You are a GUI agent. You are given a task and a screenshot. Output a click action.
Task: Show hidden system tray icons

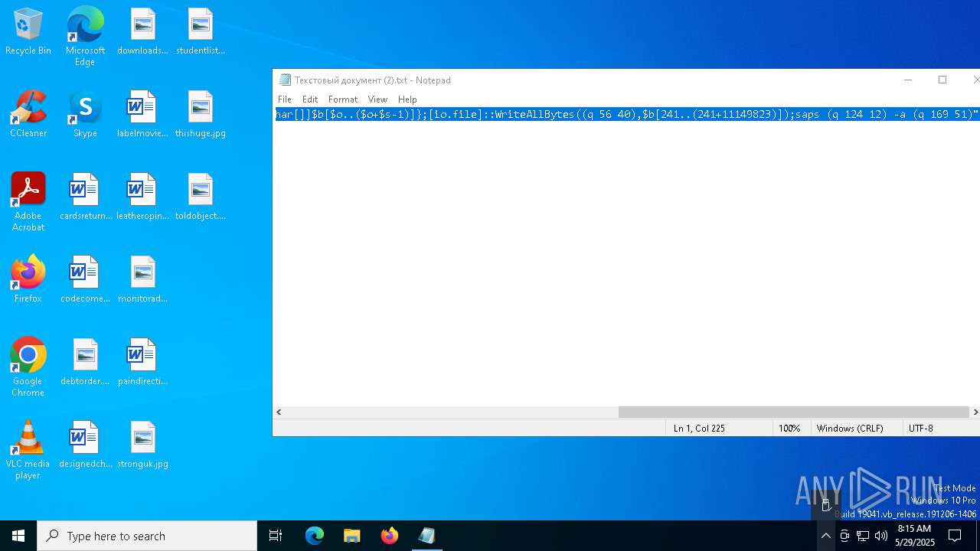(x=825, y=536)
